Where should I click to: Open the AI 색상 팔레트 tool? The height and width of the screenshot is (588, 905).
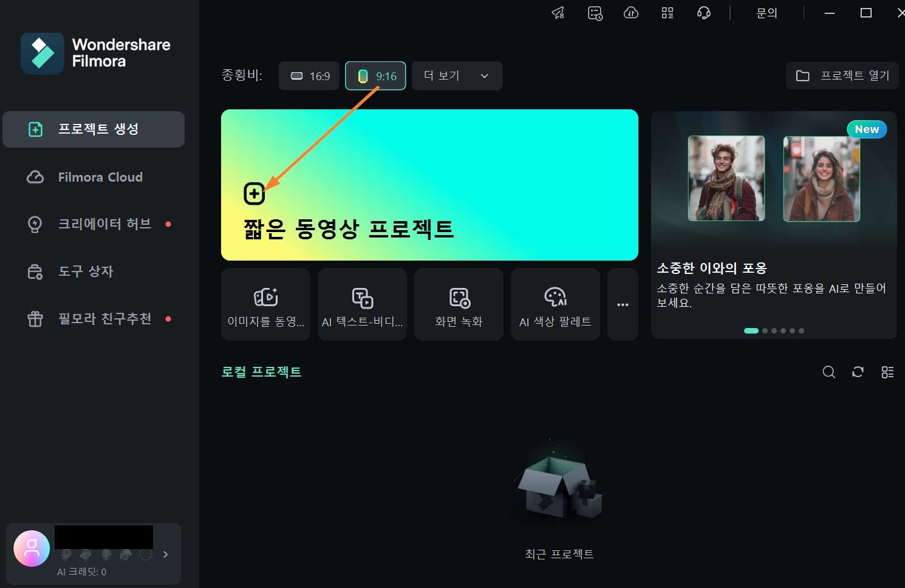(x=555, y=304)
